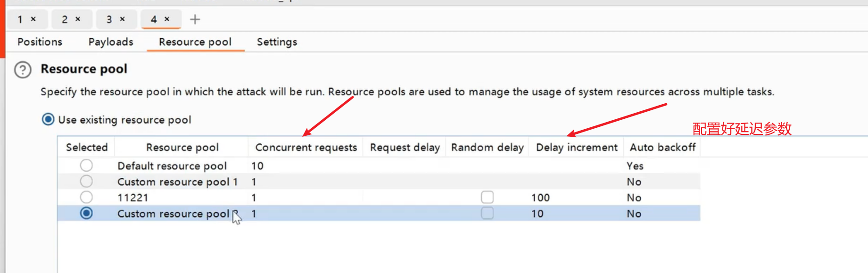This screenshot has width=868, height=273.
Task: Close attack tab 2
Action: pos(78,19)
